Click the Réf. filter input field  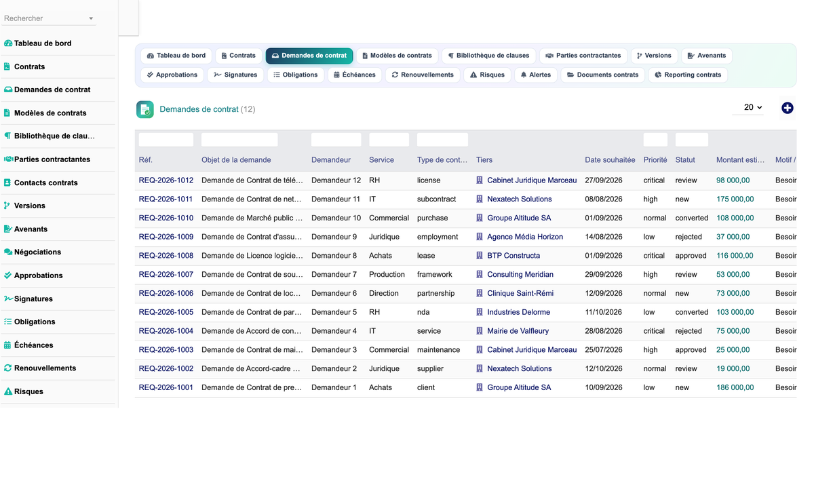[166, 140]
